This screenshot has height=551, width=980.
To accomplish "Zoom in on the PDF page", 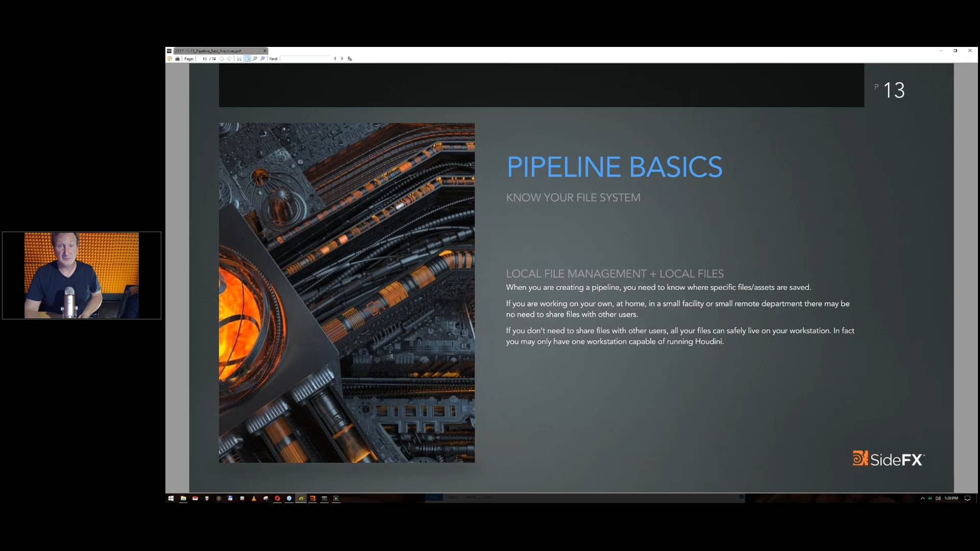I will tap(263, 59).
